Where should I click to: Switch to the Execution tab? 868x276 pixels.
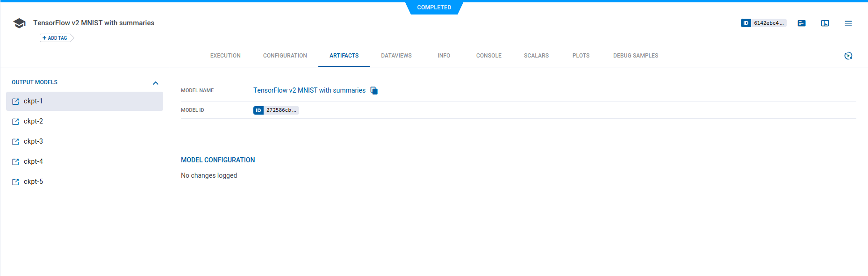tap(225, 56)
